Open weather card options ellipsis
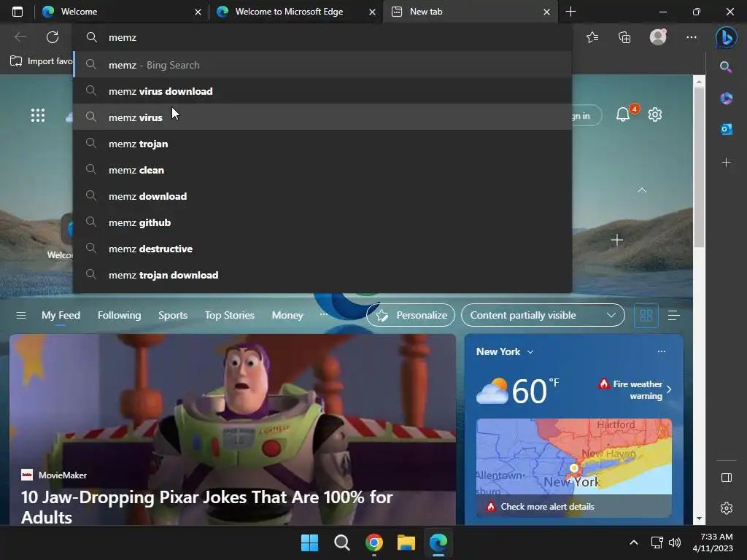 [x=661, y=351]
